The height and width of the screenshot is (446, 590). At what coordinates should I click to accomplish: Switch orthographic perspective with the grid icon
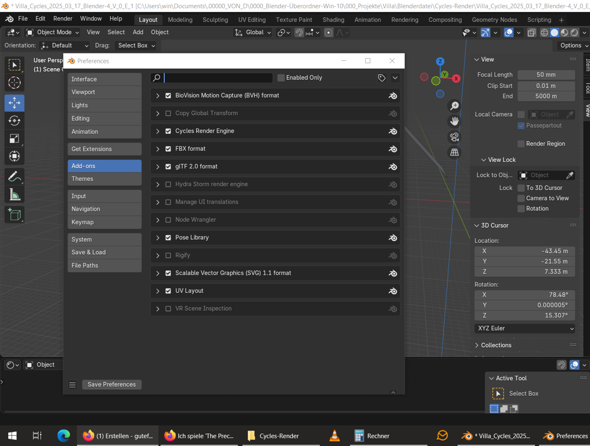tap(455, 152)
